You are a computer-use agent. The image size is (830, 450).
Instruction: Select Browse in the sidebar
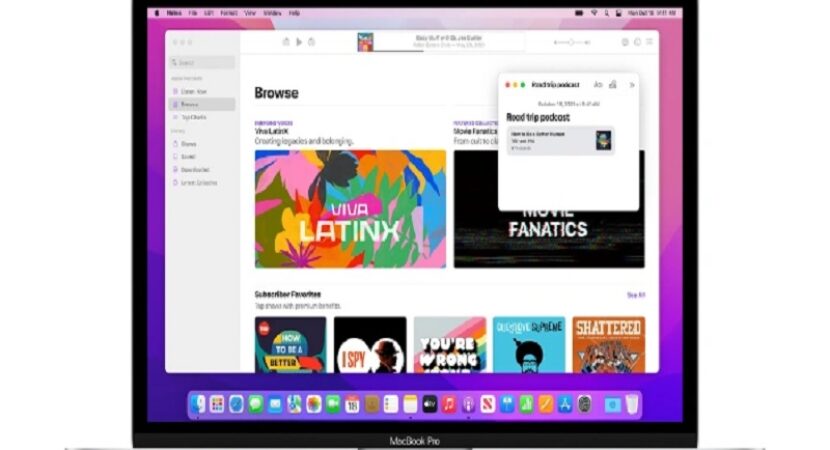[202, 104]
